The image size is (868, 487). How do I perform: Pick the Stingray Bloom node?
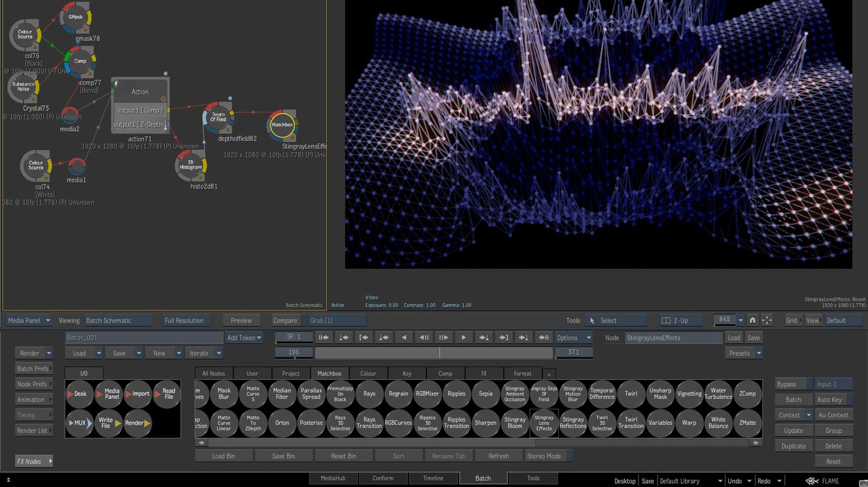click(x=514, y=423)
